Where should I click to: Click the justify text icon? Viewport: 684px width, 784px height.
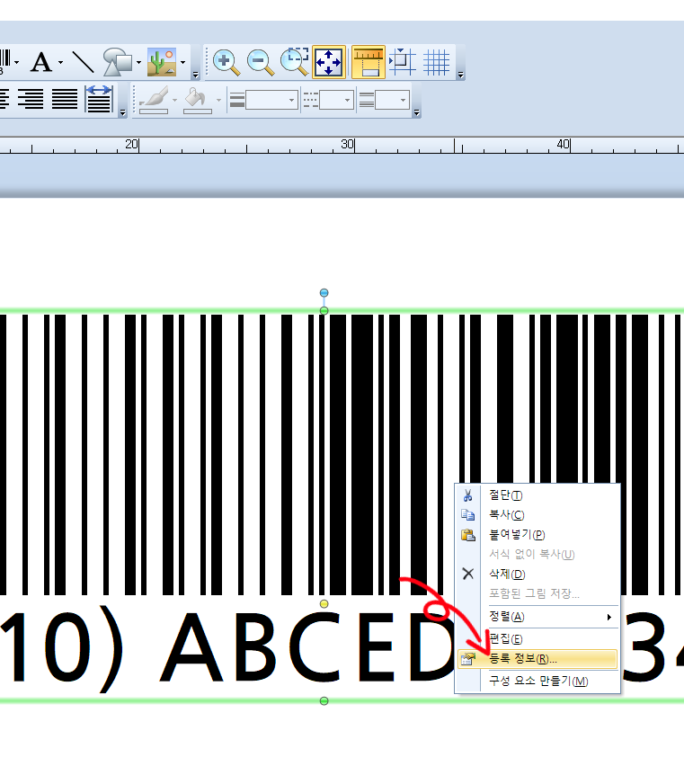(65, 99)
